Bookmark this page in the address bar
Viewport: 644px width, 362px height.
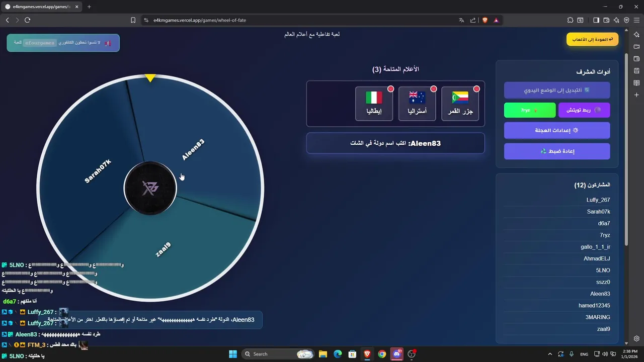[x=133, y=20]
